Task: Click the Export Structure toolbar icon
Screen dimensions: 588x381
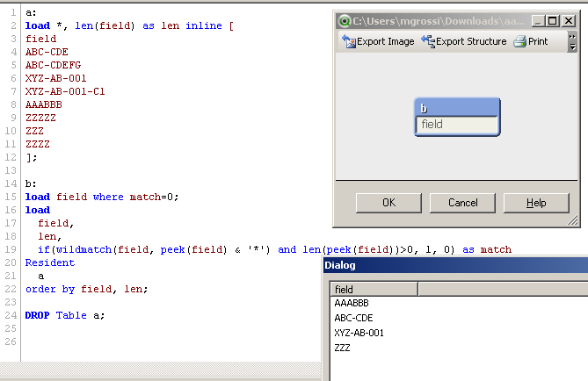Action: click(429, 41)
